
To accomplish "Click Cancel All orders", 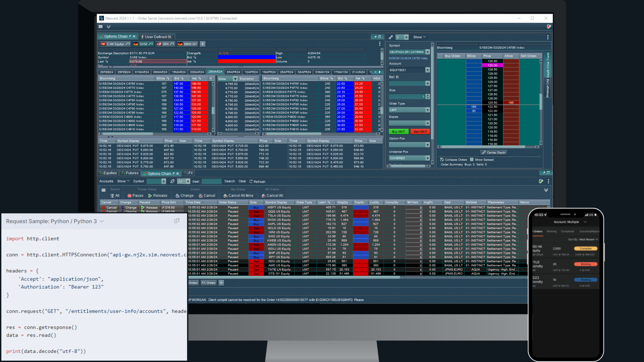I will point(272,196).
